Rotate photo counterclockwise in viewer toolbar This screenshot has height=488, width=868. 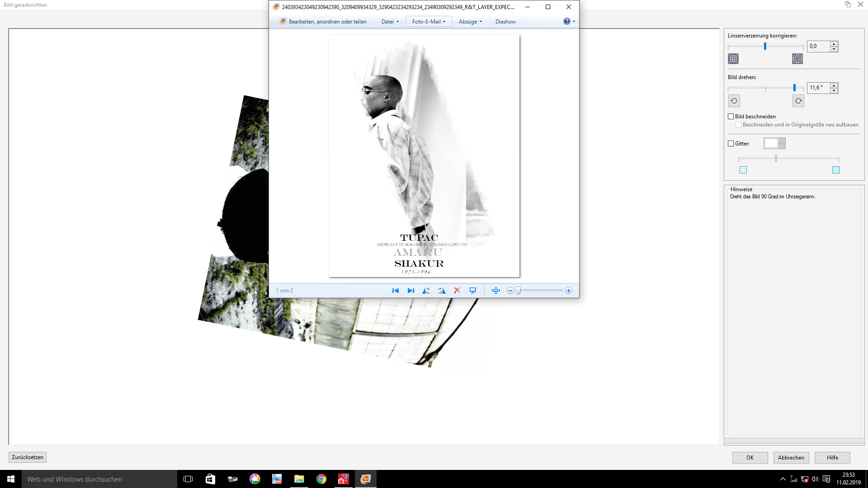(426, 291)
